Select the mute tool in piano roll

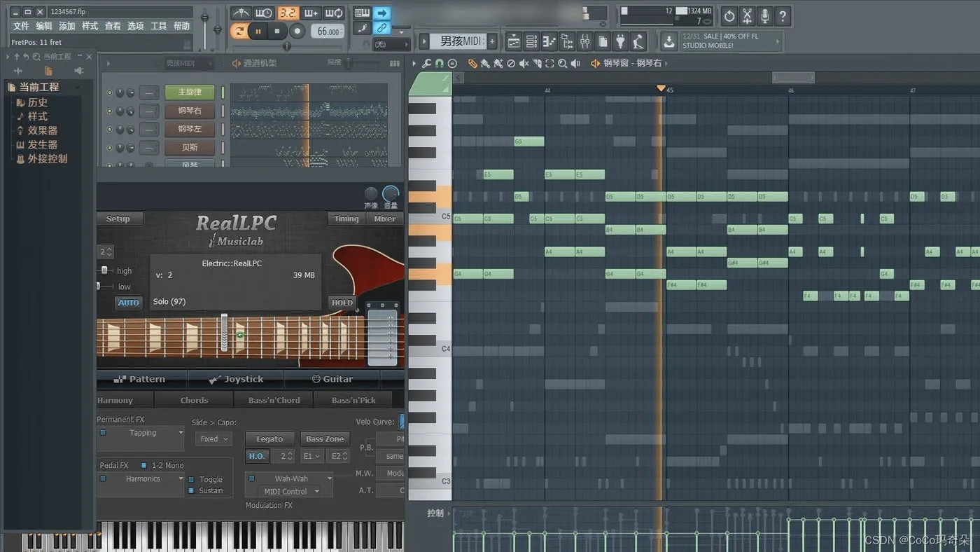coord(524,64)
